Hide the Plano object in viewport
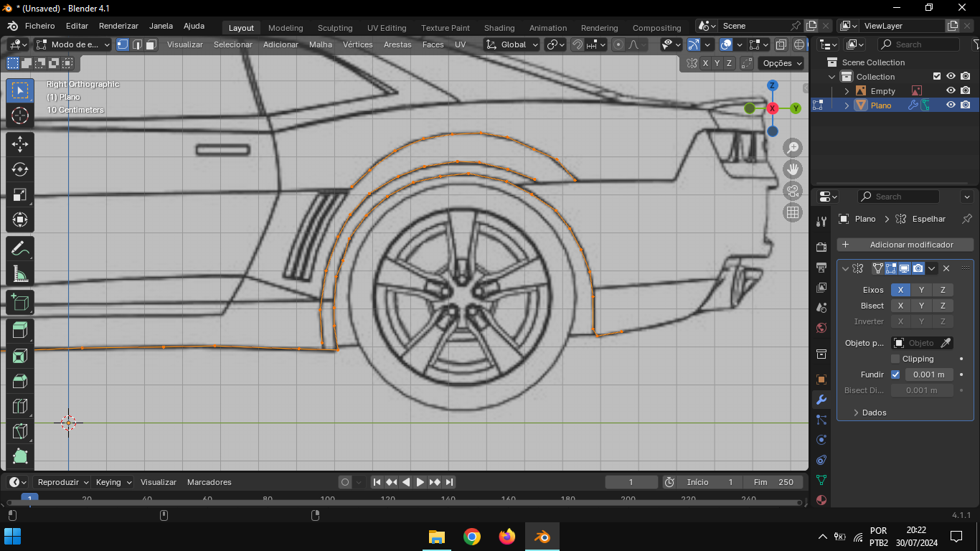Screen dimensions: 980x551 (951, 105)
